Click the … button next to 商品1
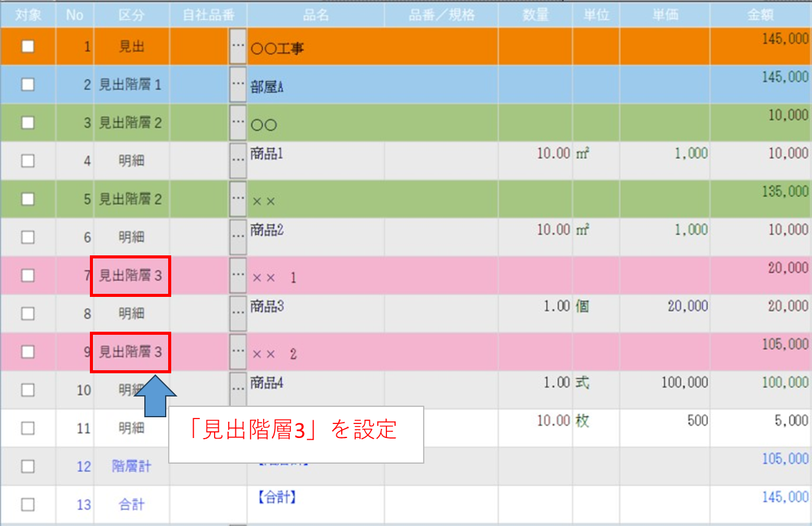The image size is (812, 526). pyautogui.click(x=238, y=161)
